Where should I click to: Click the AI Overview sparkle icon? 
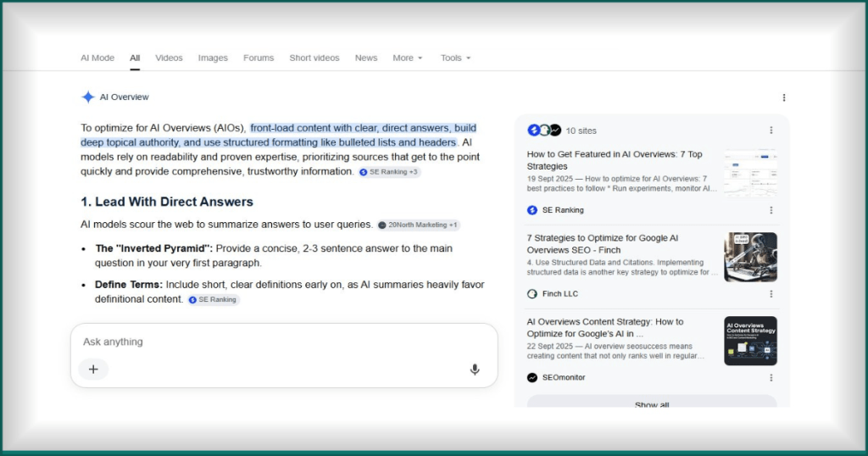[88, 97]
